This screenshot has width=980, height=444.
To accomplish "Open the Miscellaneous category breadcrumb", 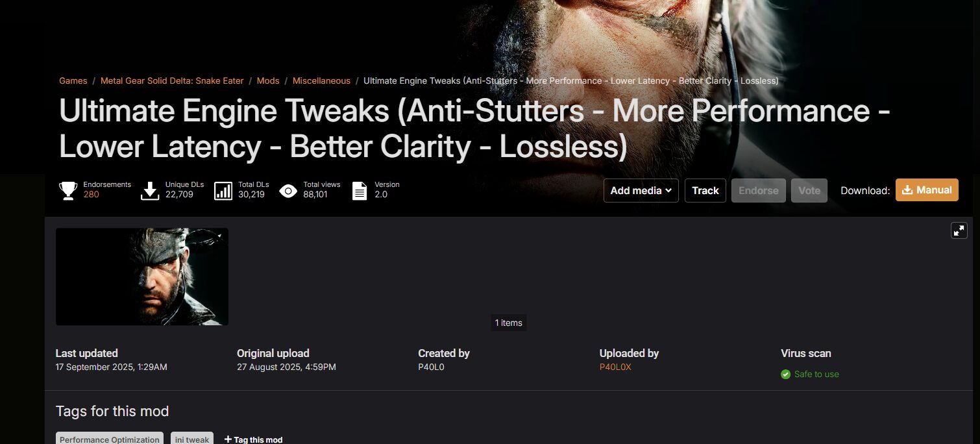I will click(x=321, y=80).
